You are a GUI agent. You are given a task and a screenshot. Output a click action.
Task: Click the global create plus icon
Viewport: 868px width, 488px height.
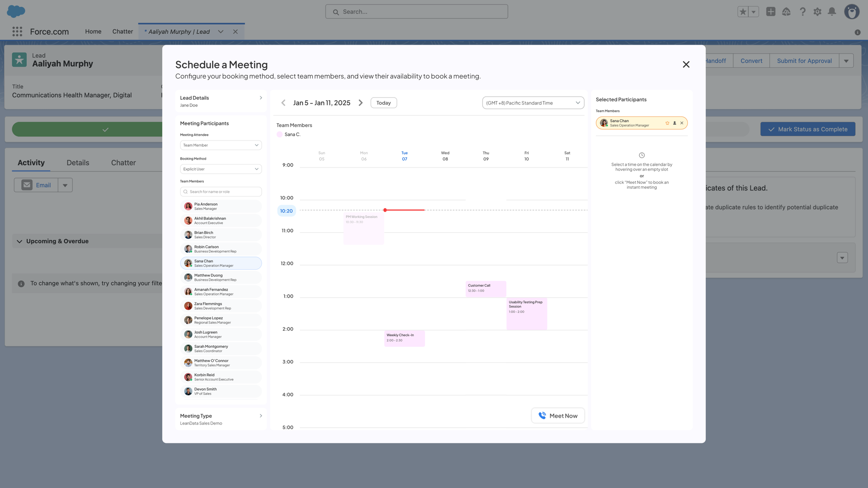point(771,12)
